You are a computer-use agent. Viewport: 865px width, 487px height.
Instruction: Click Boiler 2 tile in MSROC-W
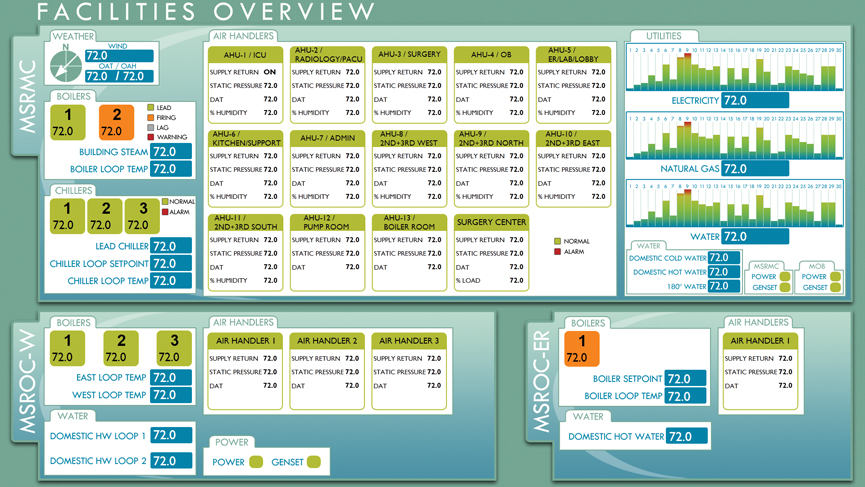(x=120, y=348)
